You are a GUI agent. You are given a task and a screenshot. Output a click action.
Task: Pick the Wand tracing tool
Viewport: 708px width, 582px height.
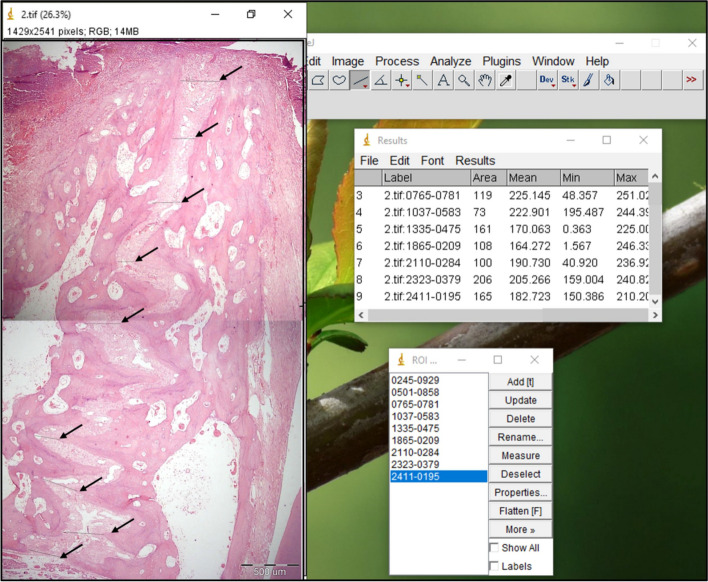click(x=422, y=80)
